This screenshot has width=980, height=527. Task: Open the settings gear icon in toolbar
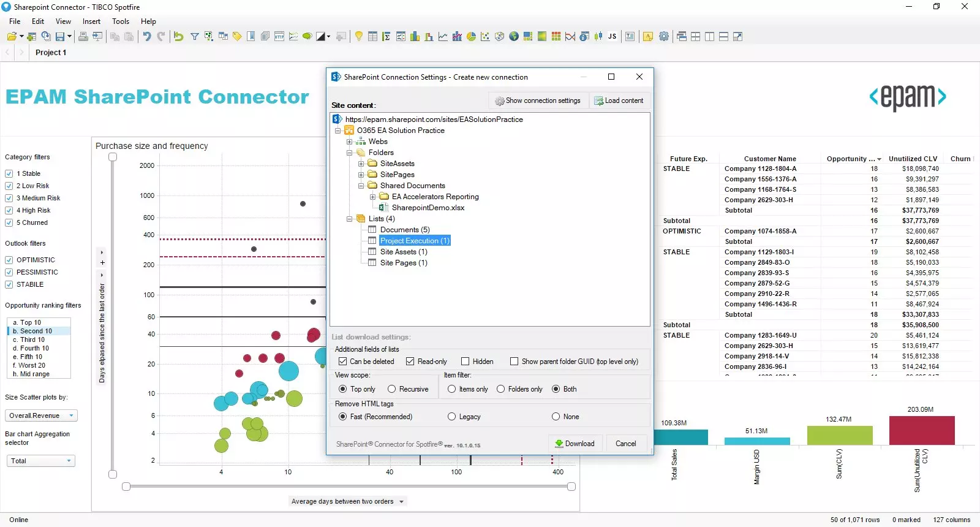(664, 36)
